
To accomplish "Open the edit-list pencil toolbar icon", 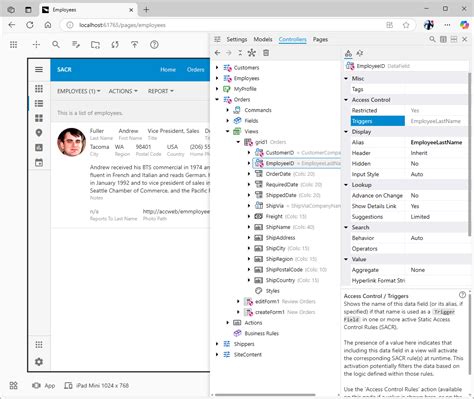I will [x=76, y=45].
